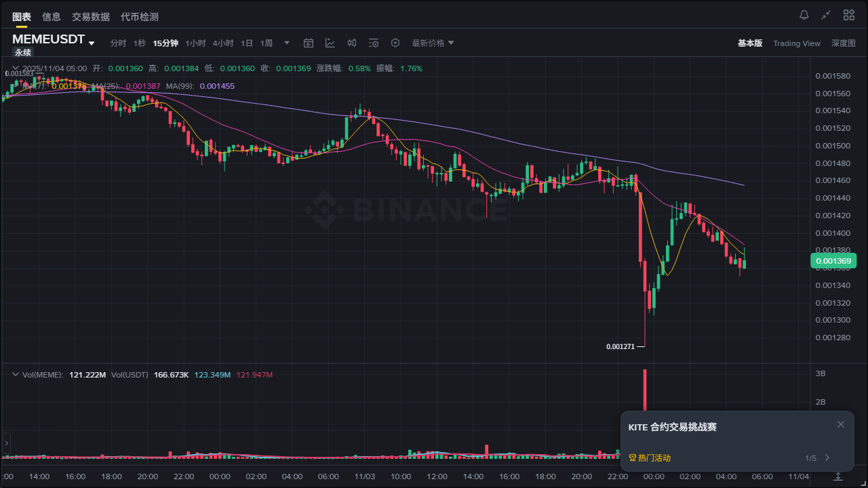Click the collapse chart arrows icon
This screenshot has height=488, width=868.
[826, 15]
